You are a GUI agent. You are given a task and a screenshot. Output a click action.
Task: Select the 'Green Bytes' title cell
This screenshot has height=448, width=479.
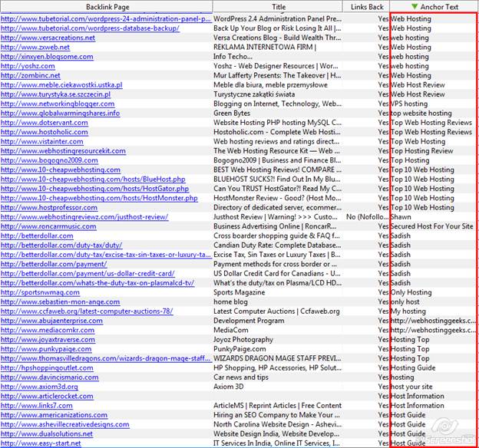(x=232, y=114)
